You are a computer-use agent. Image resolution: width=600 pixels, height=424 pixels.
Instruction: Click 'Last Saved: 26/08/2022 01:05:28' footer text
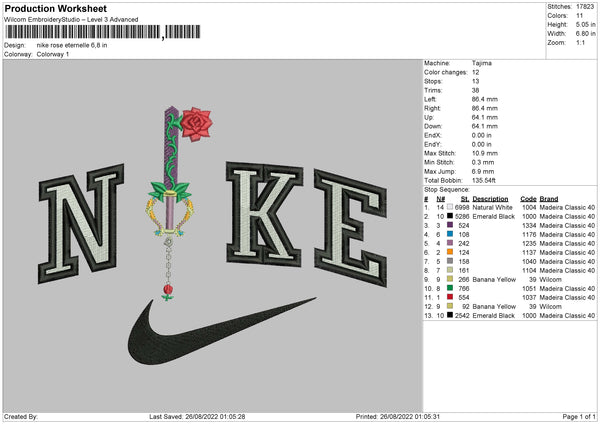tap(197, 416)
